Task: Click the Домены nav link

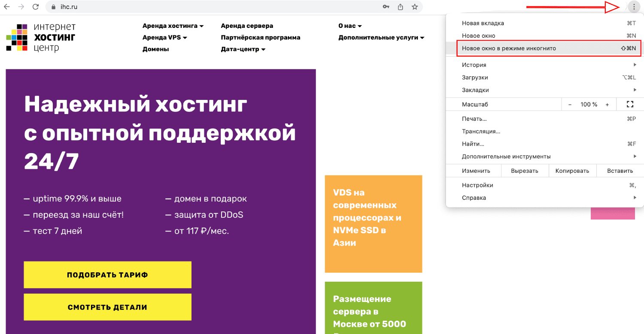Action: tap(155, 49)
